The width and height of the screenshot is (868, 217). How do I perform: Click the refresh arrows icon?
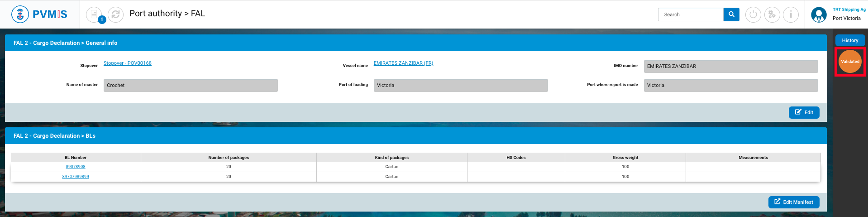pos(115,14)
